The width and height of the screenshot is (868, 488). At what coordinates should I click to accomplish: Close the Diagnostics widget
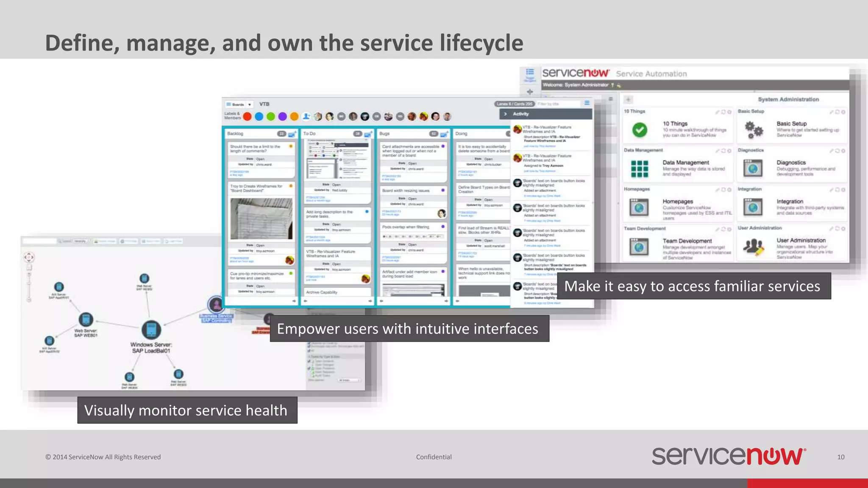point(843,151)
